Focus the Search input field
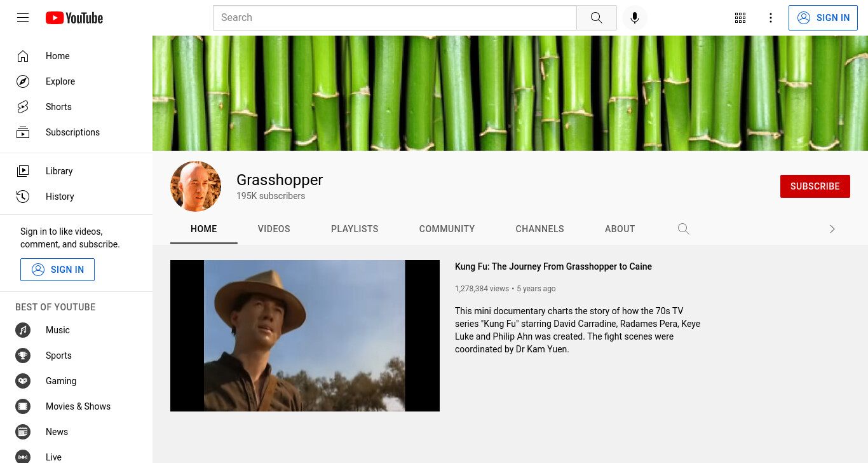The image size is (868, 463). 395,18
